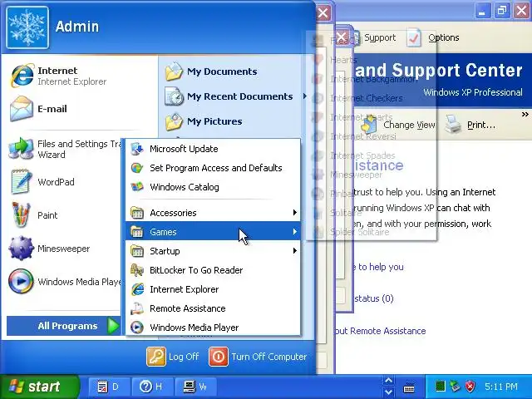This screenshot has width=532, height=399.
Task: Switch to Help taskbar button labeled H
Action: 152,387
